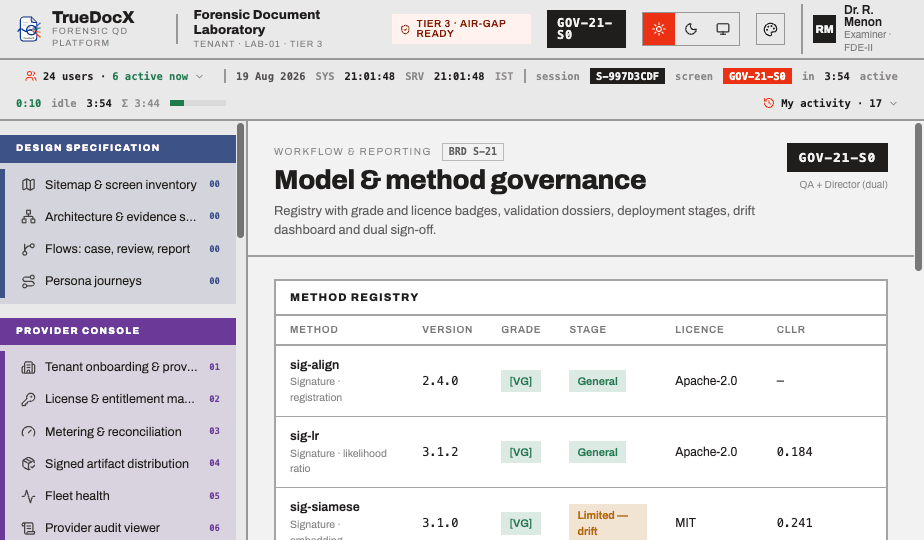Open Sitemap & screen inventory
The height and width of the screenshot is (540, 924).
(x=120, y=185)
